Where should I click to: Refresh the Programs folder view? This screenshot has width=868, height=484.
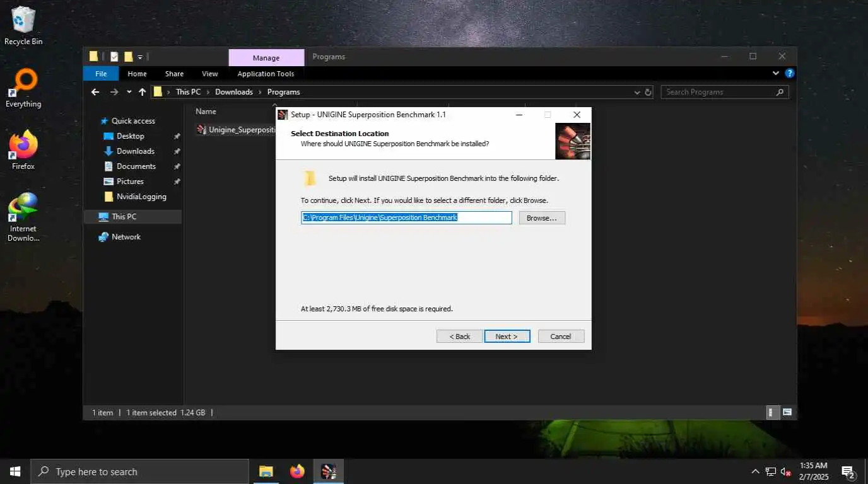pos(648,92)
